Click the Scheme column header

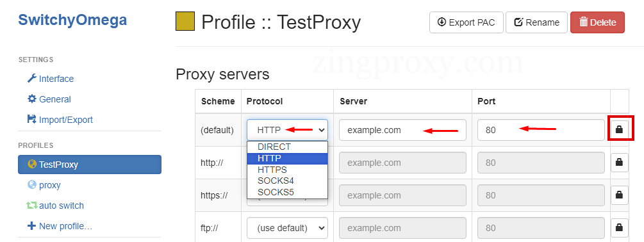click(218, 101)
